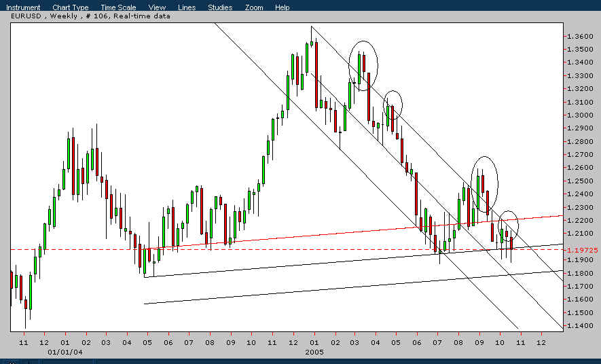Open the Lines menu
This screenshot has width=601, height=364.
(187, 7)
